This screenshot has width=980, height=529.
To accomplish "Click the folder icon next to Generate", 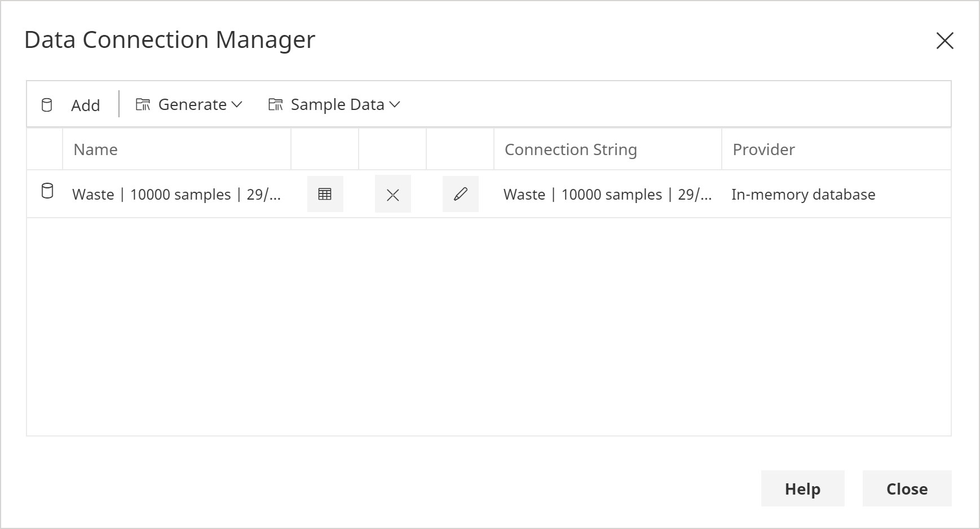I will 143,104.
